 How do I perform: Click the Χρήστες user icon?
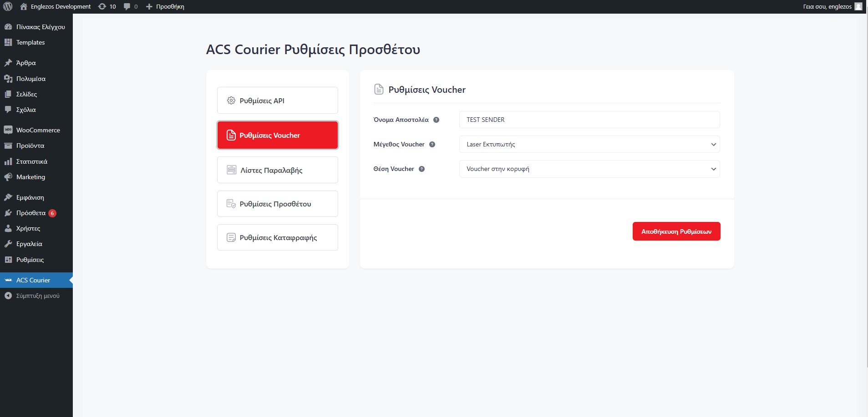[8, 228]
